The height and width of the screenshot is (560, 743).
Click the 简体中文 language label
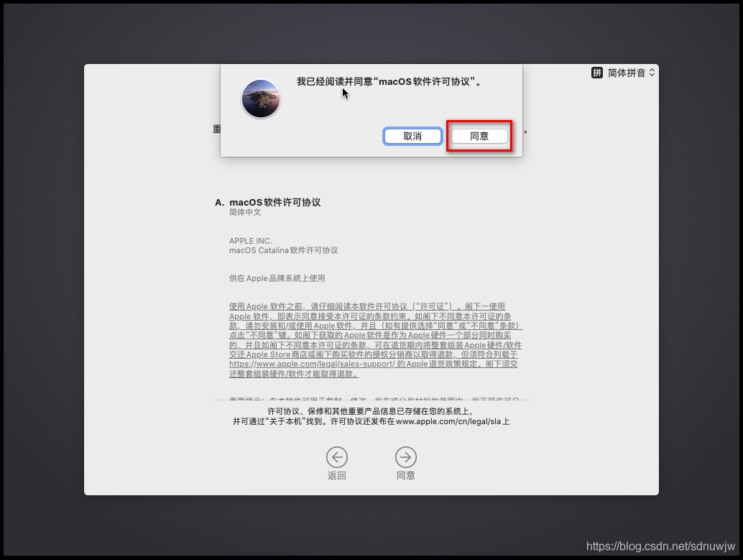coord(245,213)
